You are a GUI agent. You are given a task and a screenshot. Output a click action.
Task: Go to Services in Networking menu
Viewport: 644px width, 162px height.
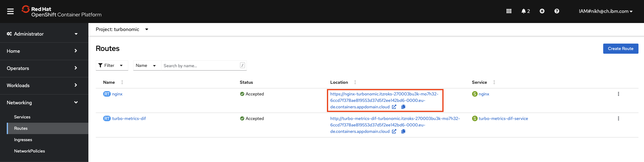pos(22,117)
